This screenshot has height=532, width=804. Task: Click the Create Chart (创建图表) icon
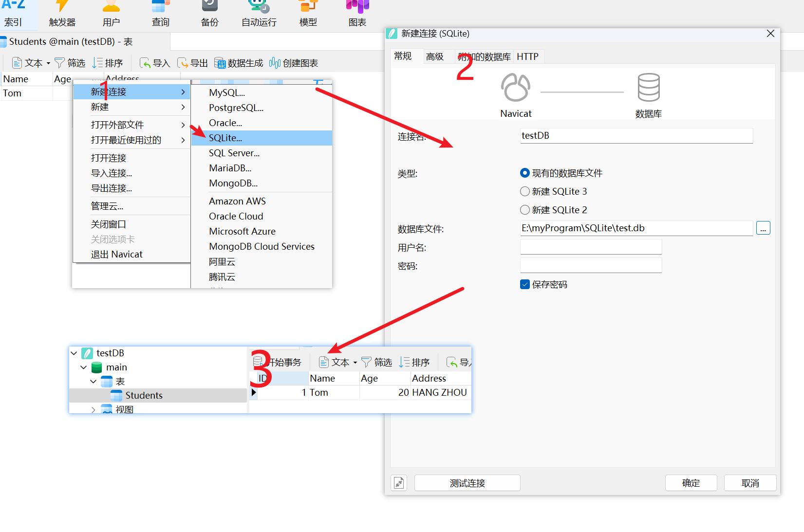tap(275, 63)
